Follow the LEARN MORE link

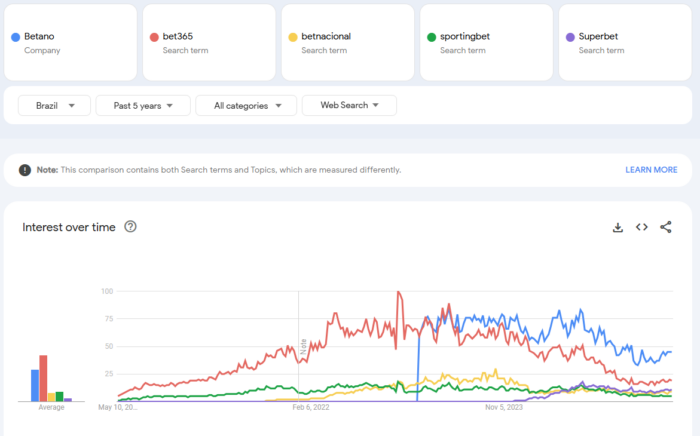point(651,170)
